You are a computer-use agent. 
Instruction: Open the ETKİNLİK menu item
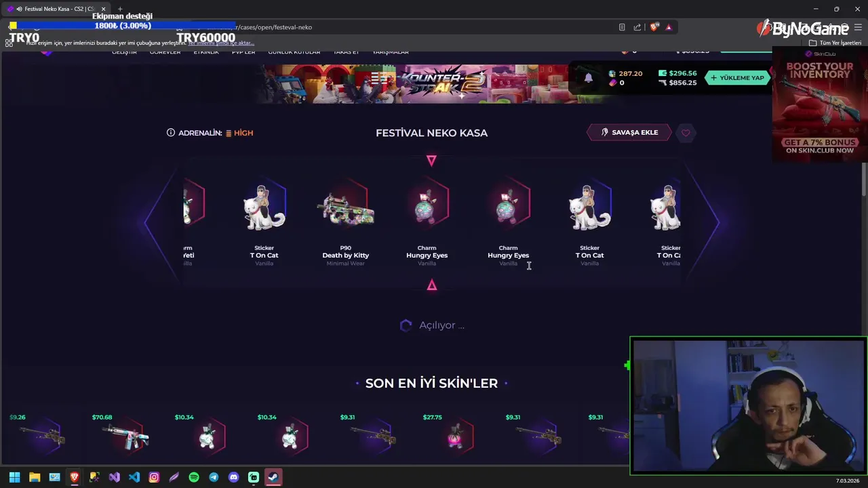[206, 52]
